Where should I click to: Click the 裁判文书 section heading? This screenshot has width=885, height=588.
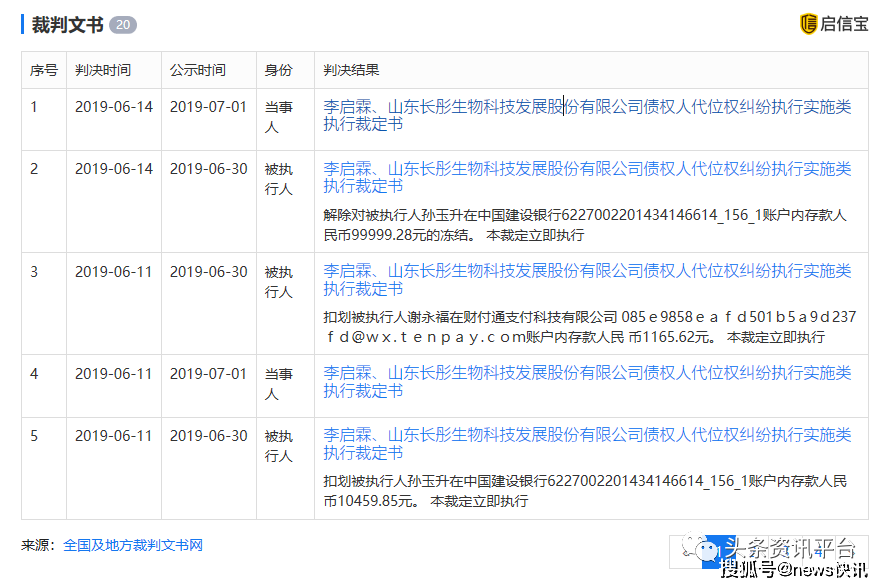pos(67,25)
